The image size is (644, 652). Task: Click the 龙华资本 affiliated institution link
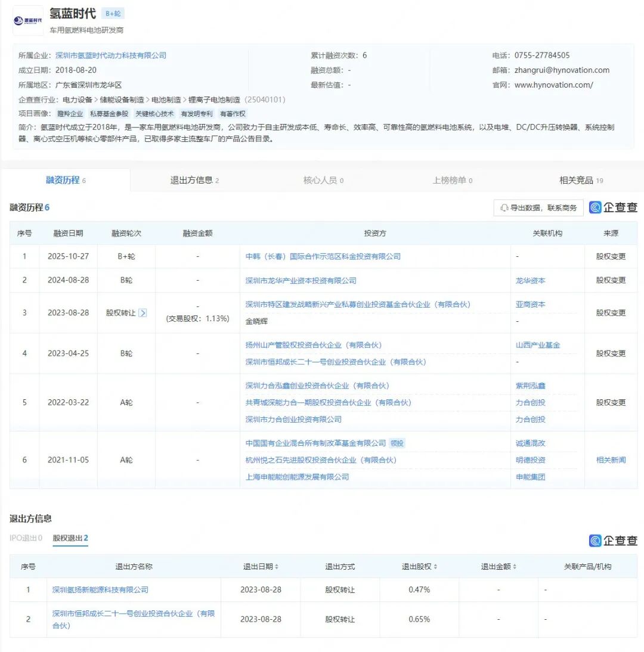[x=530, y=281]
